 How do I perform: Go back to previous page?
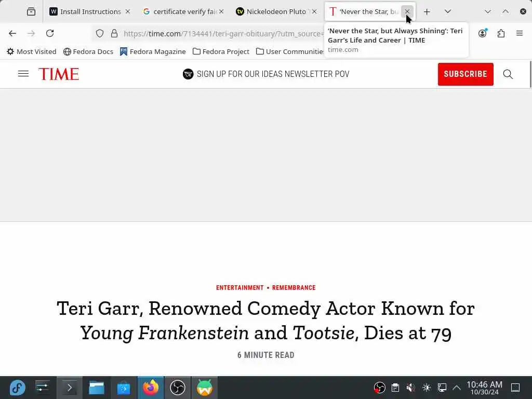[12, 33]
